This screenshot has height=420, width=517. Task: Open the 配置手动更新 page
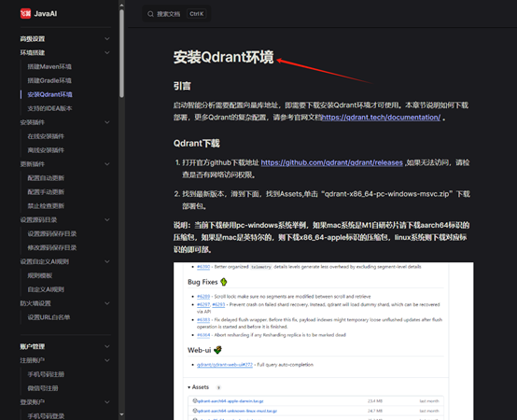[46, 192]
